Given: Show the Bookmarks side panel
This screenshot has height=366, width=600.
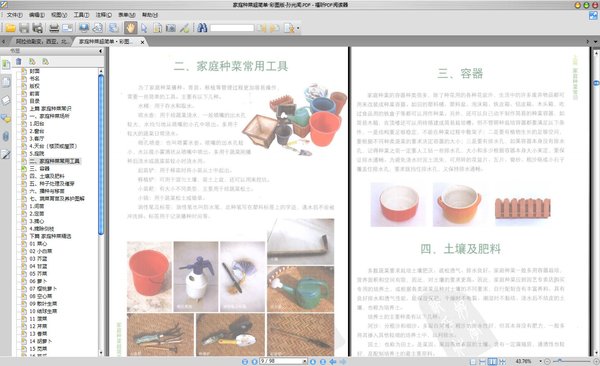Looking at the screenshot, I should 6,64.
